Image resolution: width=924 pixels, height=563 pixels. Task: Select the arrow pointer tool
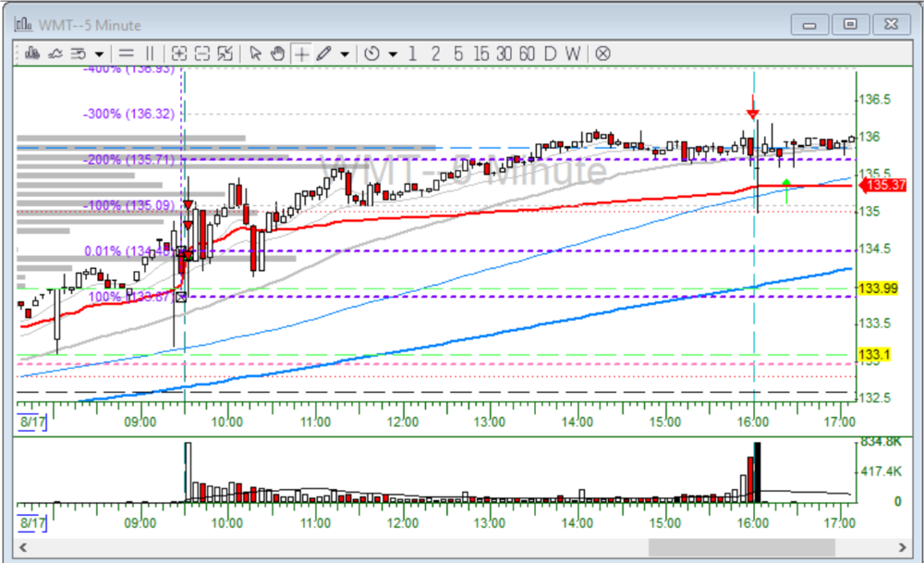[x=256, y=54]
